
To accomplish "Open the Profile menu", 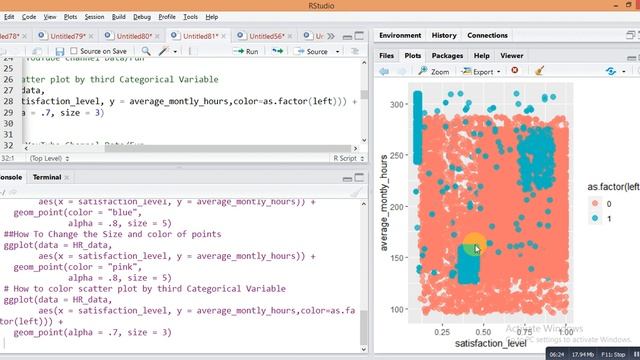I will click(x=167, y=17).
